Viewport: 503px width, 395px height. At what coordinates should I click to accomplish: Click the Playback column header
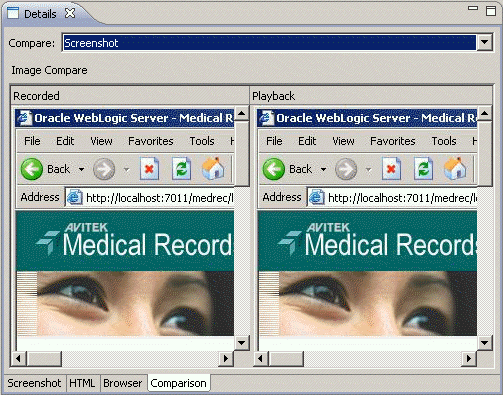tap(371, 96)
